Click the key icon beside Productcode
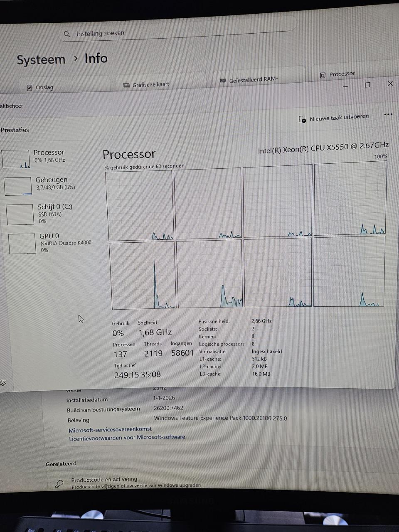This screenshot has width=399, height=532. [59, 483]
